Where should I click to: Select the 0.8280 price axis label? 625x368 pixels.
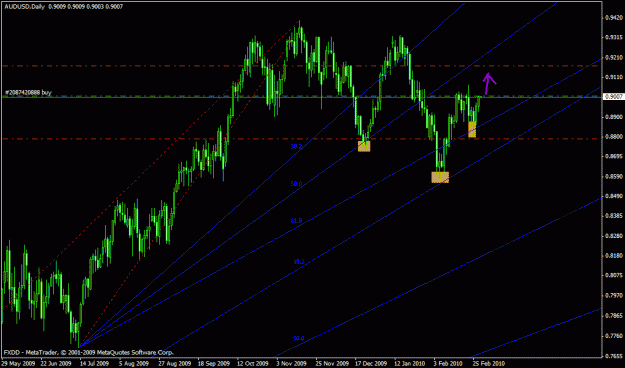614,236
